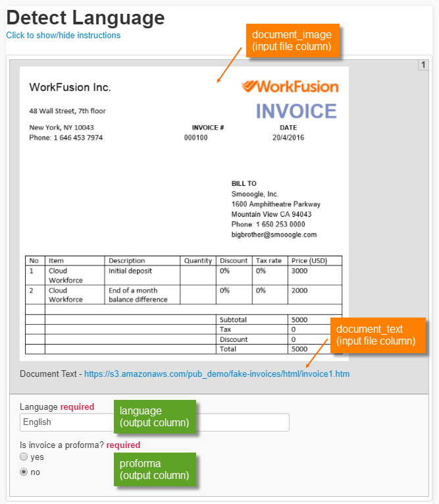
Task: Click '48 Wall Street, 7th floor' address
Action: [67, 111]
